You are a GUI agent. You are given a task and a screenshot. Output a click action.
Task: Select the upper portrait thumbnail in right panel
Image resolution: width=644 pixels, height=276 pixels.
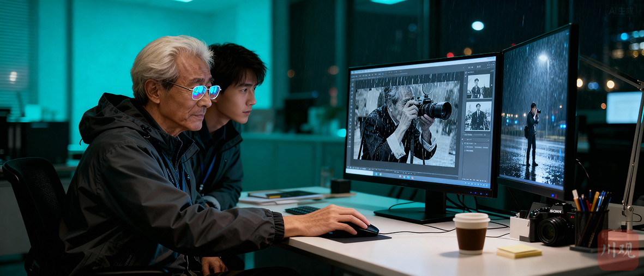tap(478, 86)
